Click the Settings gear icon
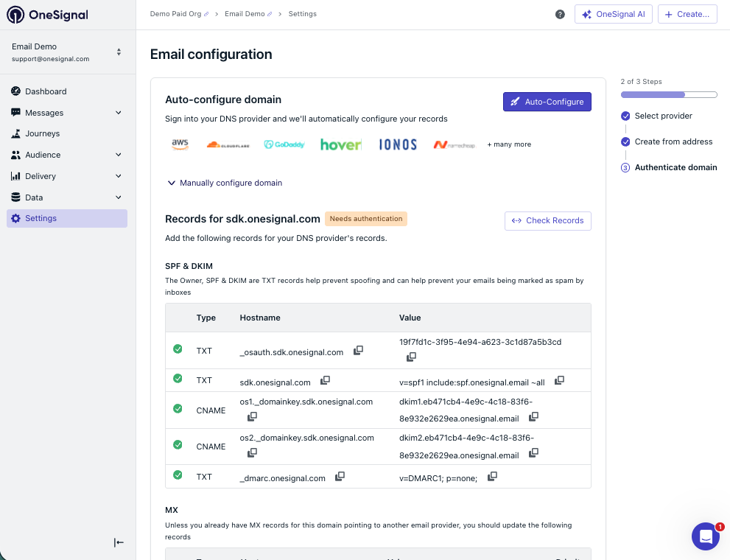730x560 pixels. pos(15,218)
